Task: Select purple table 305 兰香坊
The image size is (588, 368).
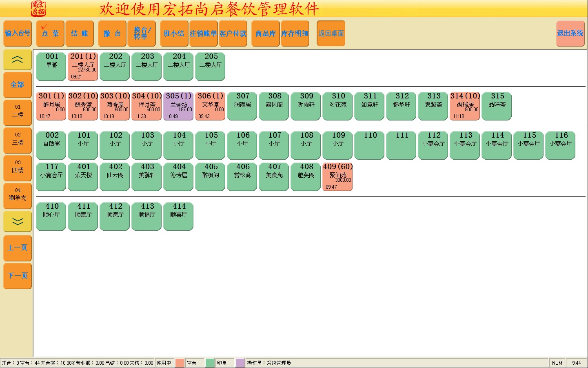Action: point(178,106)
